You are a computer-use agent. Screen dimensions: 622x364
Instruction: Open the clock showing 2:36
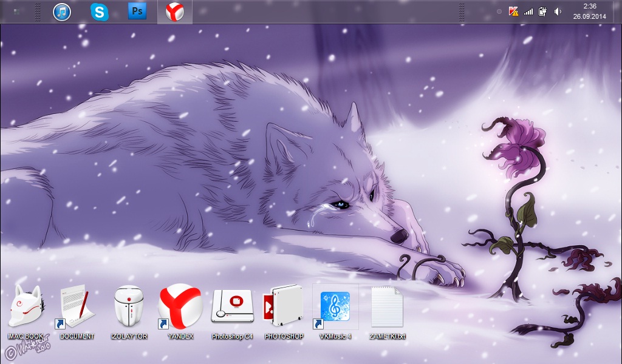click(589, 12)
